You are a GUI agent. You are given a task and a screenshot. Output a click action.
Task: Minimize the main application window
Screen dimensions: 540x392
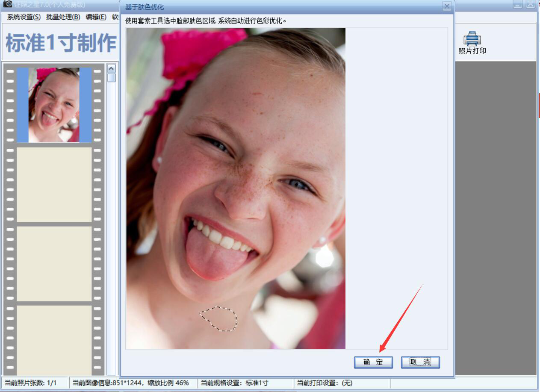pos(518,4)
